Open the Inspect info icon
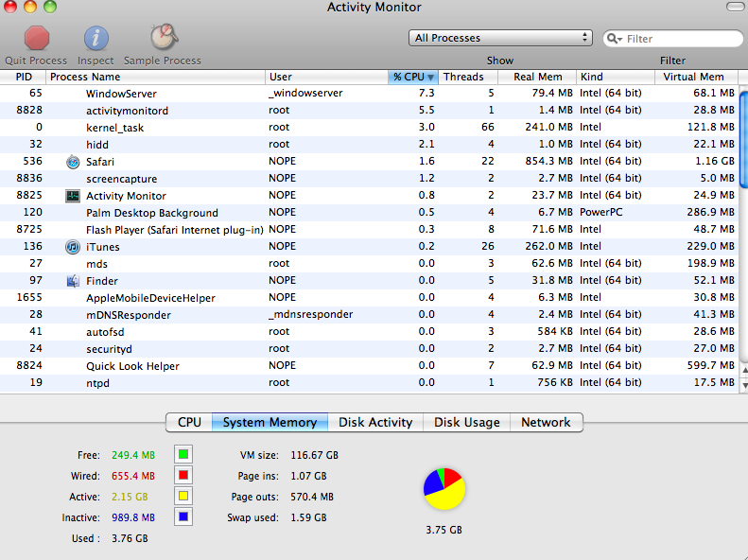748x560 pixels. 96,38
